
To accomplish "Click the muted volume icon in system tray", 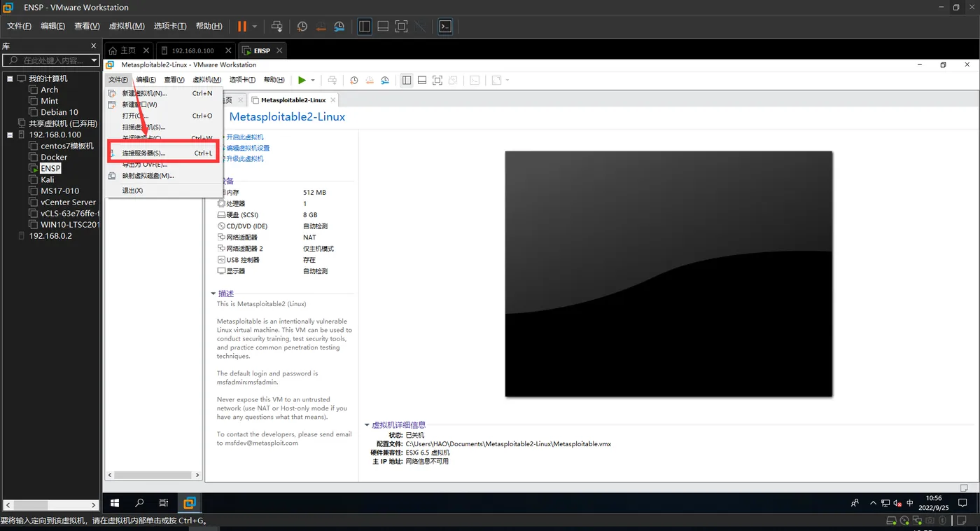I will [x=897, y=503].
